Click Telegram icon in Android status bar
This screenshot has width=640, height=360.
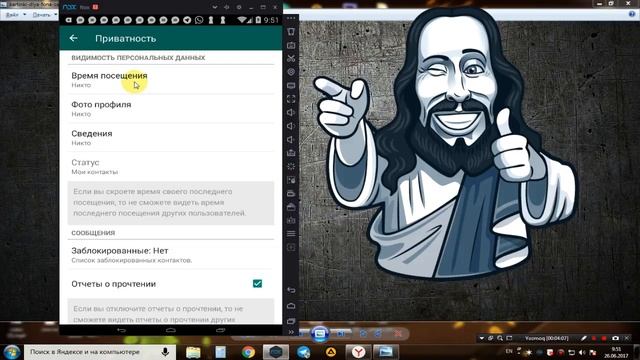click(x=187, y=20)
